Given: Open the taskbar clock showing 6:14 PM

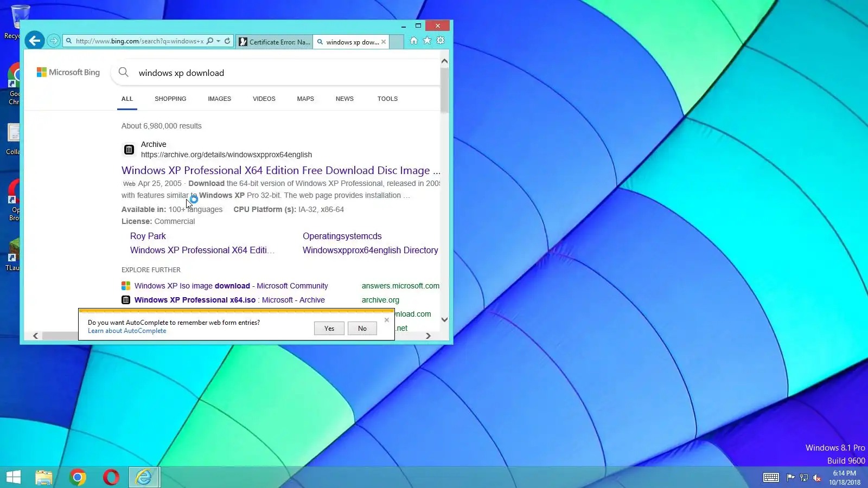Looking at the screenshot, I should 845,478.
